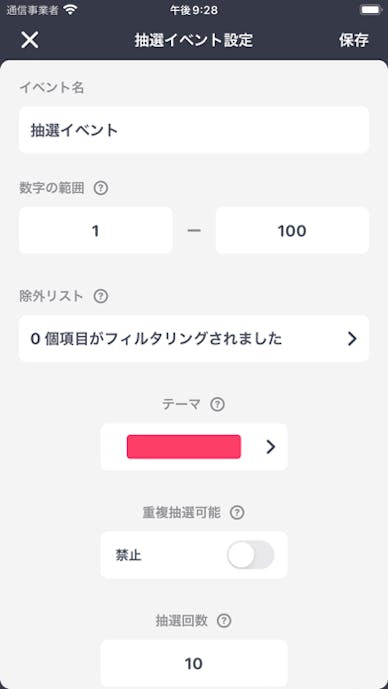Edit the range minimum field showing 1
The image size is (388, 689).
(x=95, y=230)
